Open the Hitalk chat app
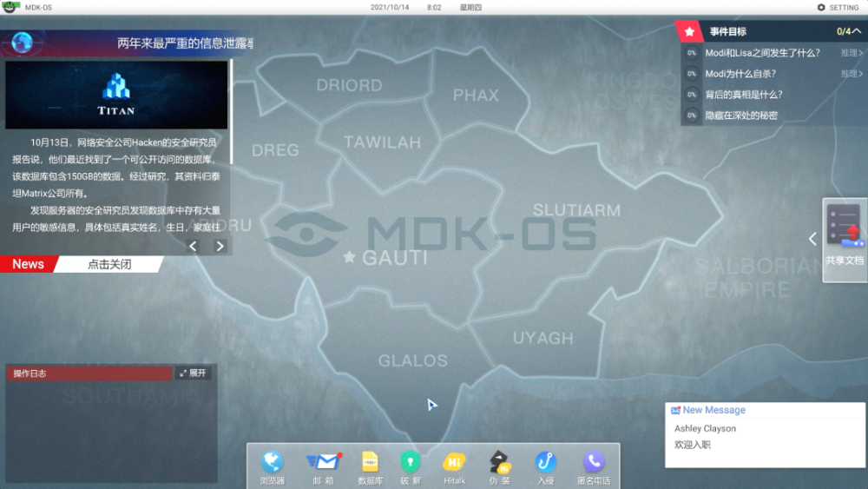Screen dimensions: 868x489 [454, 466]
